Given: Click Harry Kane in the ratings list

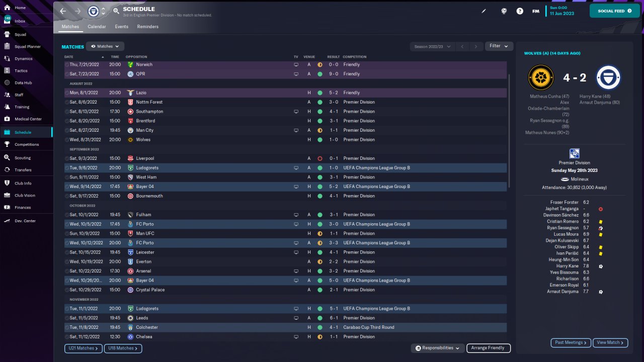Looking at the screenshot, I should point(568,266).
